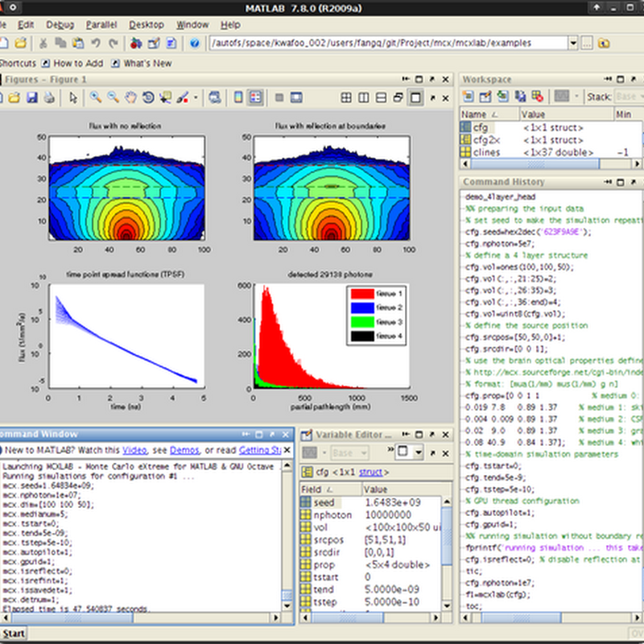This screenshot has height=644, width=644.
Task: Toggle Insert Legend in figure toolbar
Action: pyautogui.click(x=255, y=97)
